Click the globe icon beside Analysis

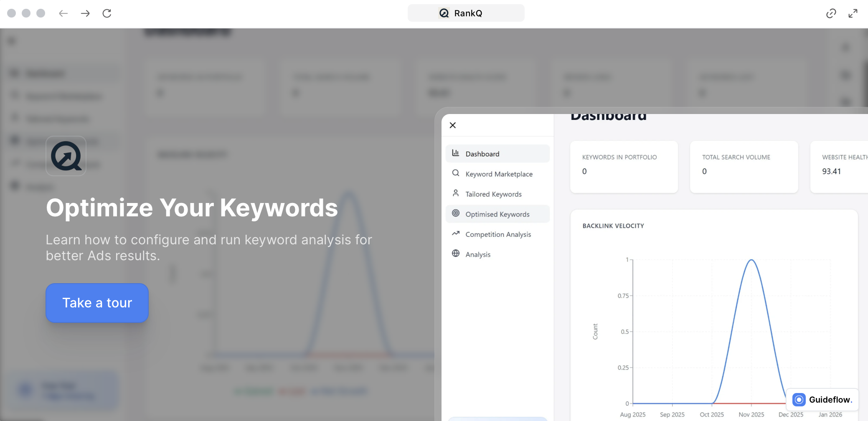[x=456, y=254]
